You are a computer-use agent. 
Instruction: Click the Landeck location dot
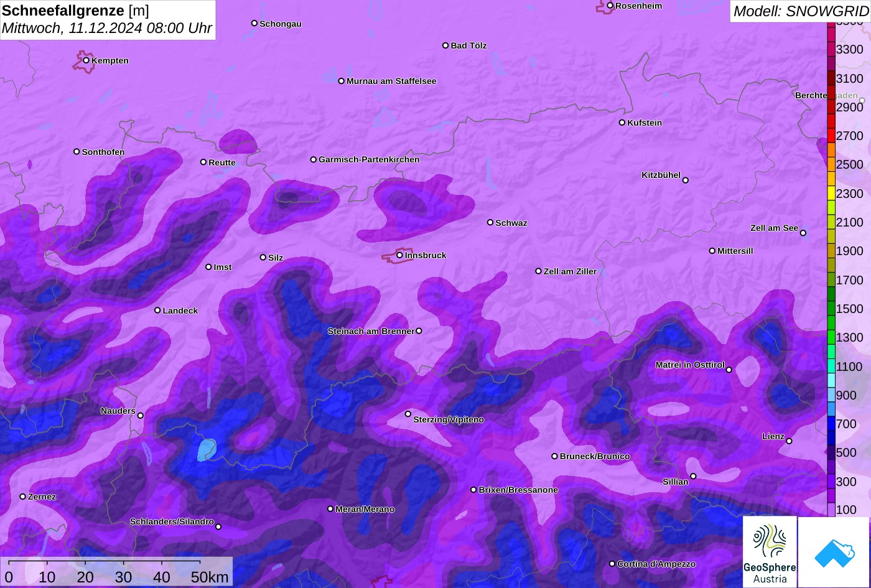click(157, 310)
